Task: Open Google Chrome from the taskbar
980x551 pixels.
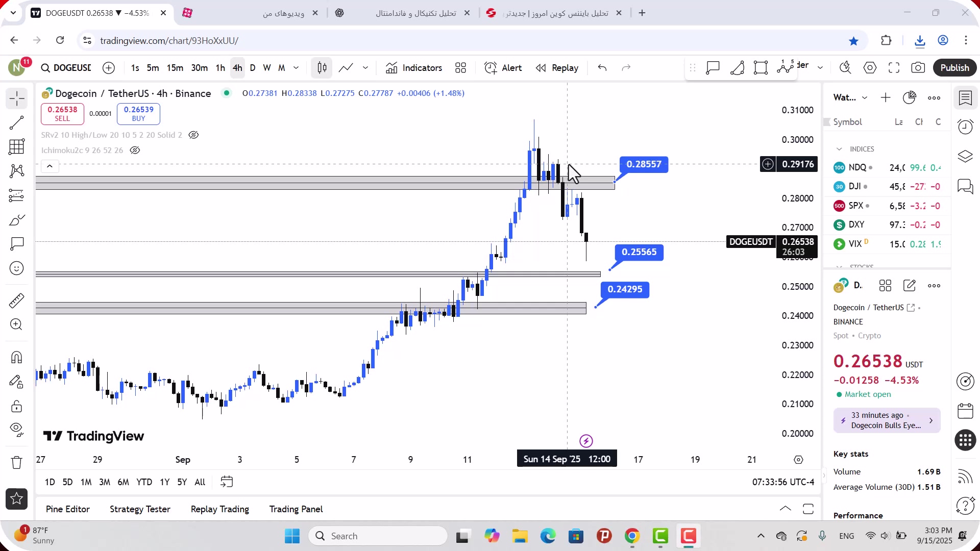Action: pos(632,536)
